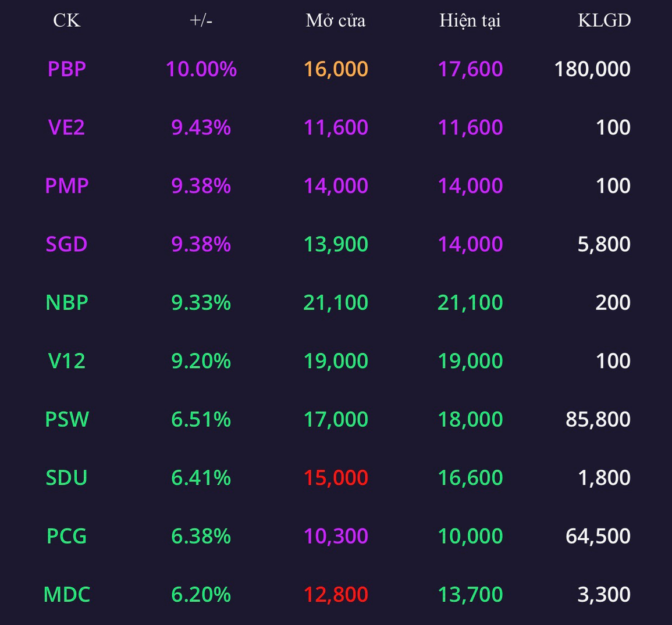Open the PSW ticker details
The width and height of the screenshot is (672, 625).
[67, 419]
